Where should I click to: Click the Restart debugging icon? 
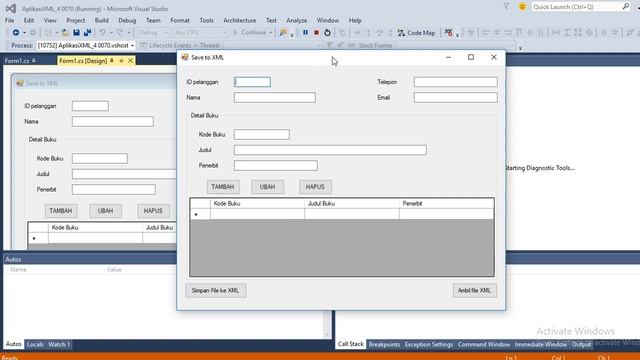[x=327, y=33]
